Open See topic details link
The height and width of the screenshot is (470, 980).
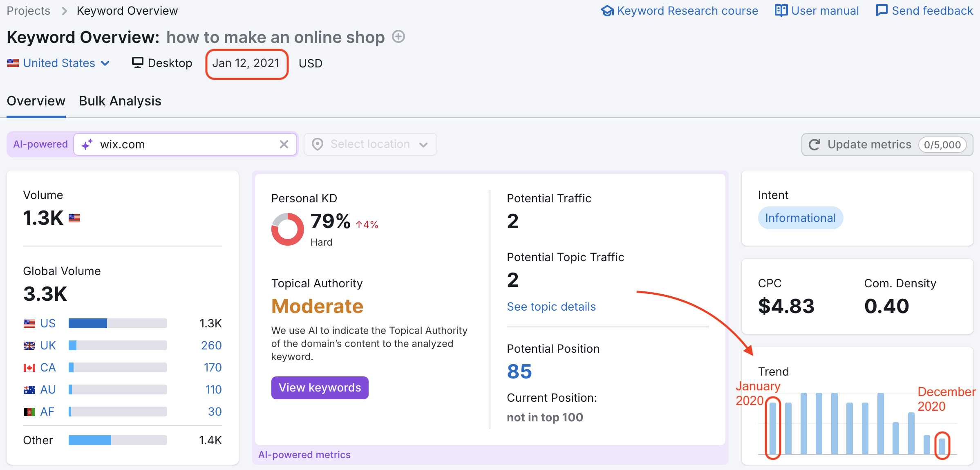(x=551, y=307)
